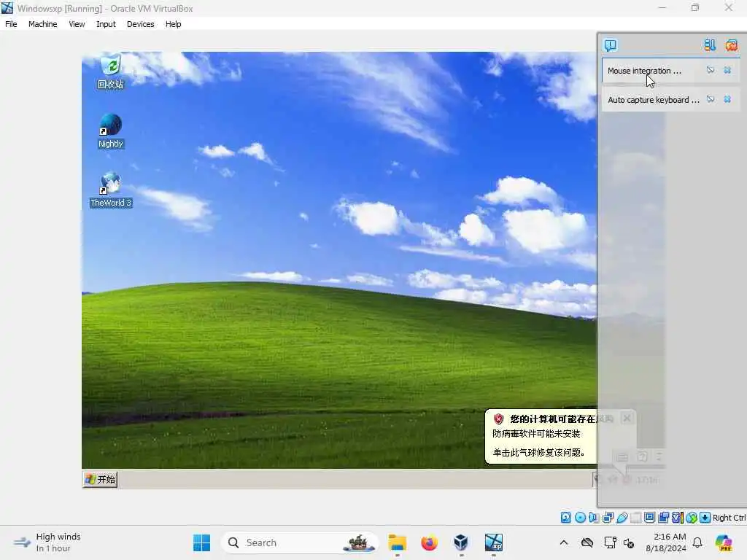Click the OneDrive cloud tray icon
This screenshot has height=560, width=747.
coord(587,542)
